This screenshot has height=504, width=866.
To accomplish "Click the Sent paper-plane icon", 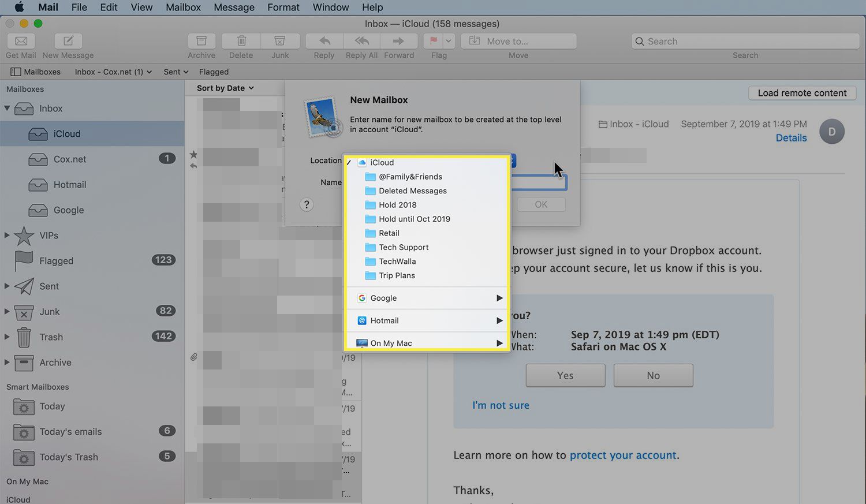I will pos(24,286).
